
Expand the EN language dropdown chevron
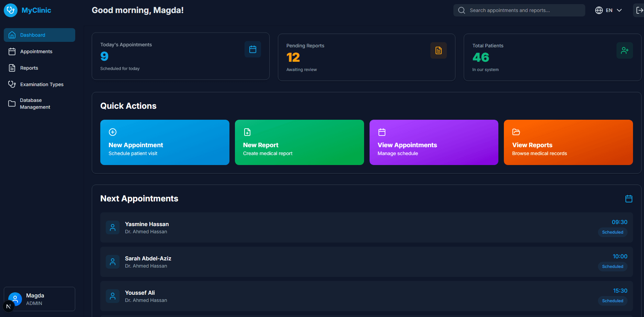pyautogui.click(x=619, y=10)
